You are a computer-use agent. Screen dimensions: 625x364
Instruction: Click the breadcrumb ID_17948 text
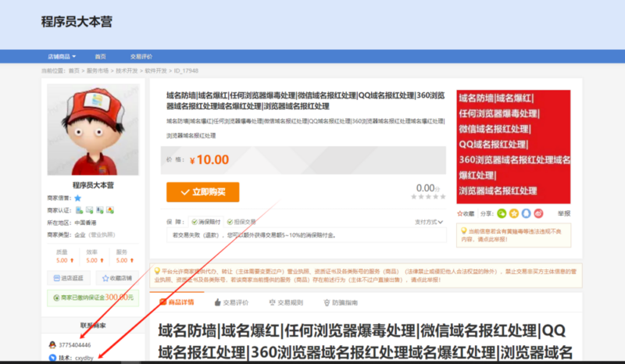tap(186, 70)
